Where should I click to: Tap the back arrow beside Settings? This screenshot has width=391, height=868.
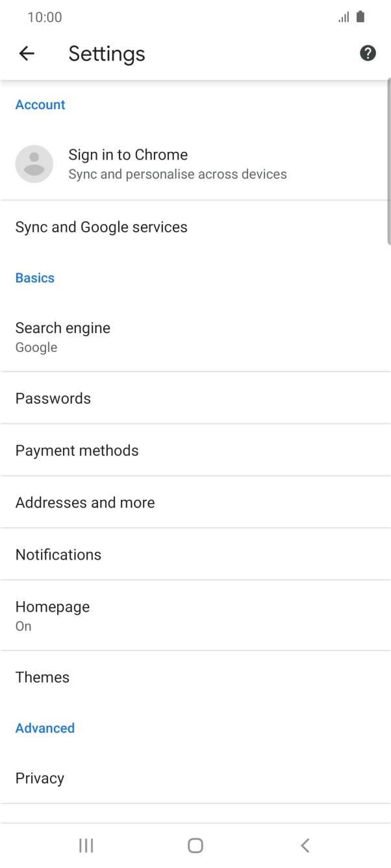(27, 53)
